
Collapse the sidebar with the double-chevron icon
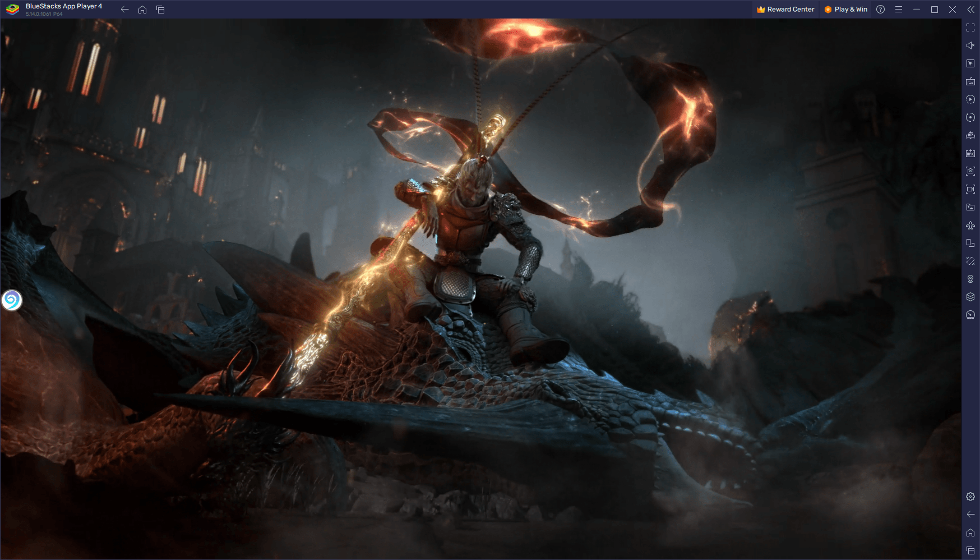tap(970, 10)
